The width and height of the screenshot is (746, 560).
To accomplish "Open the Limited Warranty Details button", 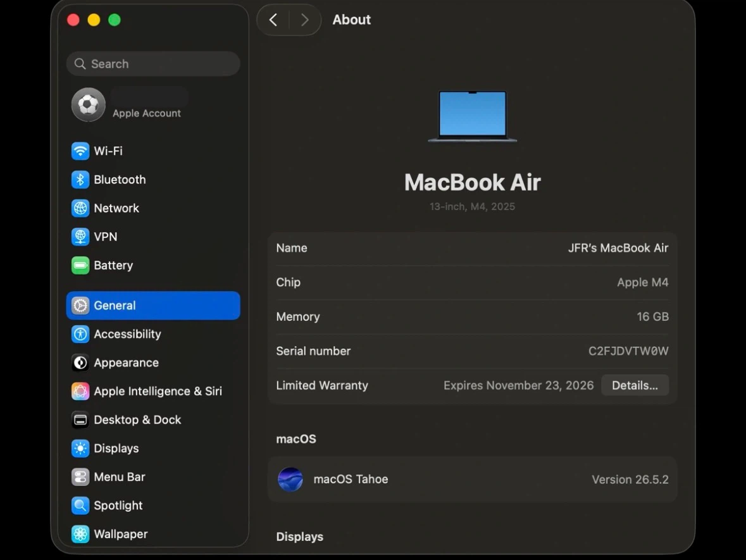I will coord(635,385).
